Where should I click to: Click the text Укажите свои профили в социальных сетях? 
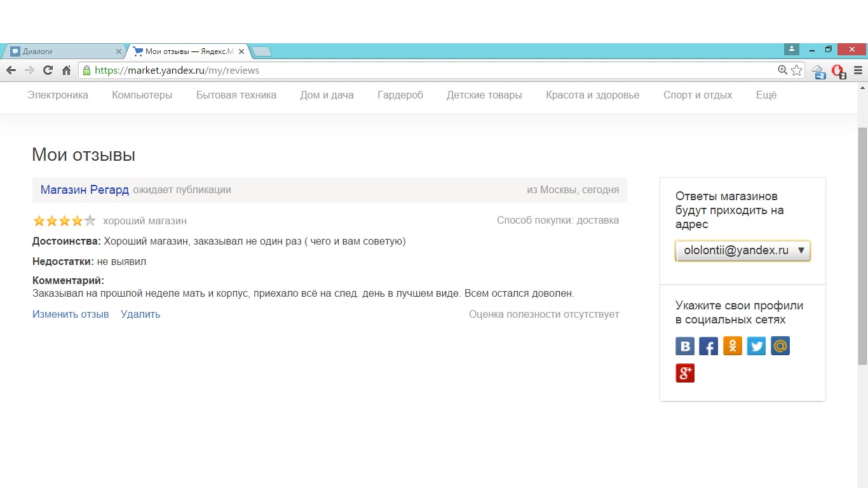tap(739, 313)
